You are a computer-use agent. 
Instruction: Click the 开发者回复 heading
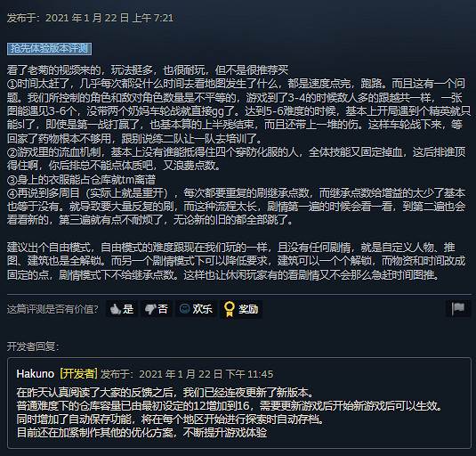[33, 346]
